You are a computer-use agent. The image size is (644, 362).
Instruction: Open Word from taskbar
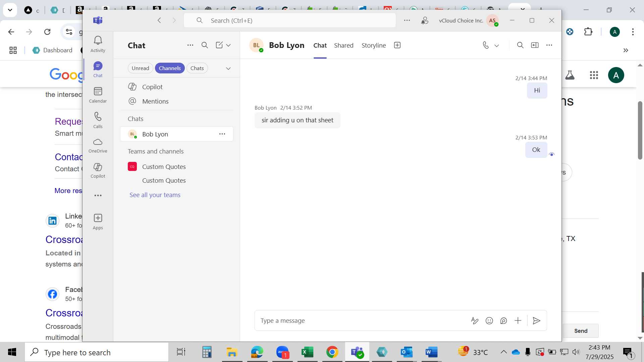(x=431, y=352)
